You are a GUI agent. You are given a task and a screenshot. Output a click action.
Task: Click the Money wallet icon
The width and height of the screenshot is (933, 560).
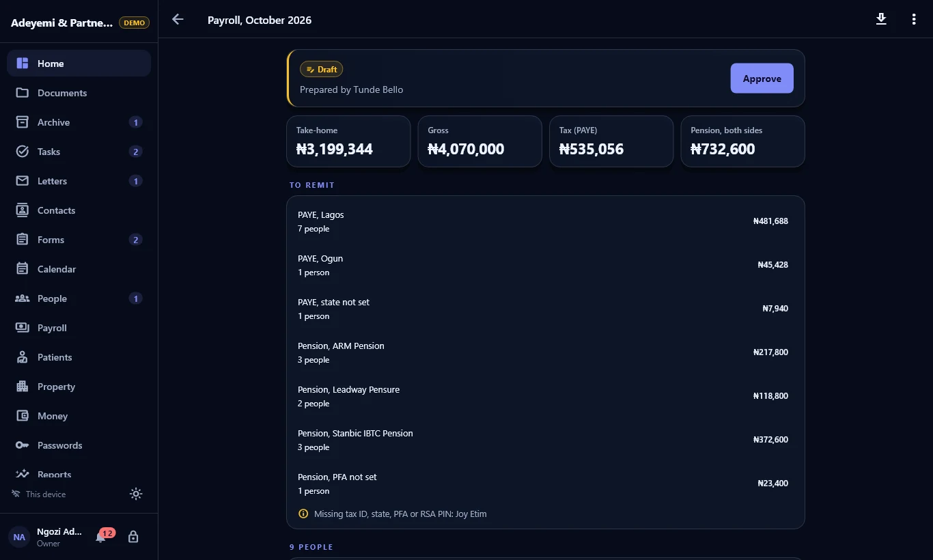coord(23,416)
